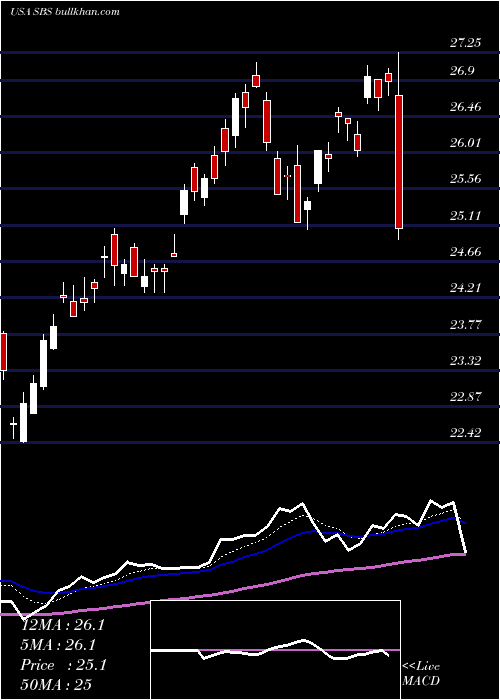Click the USA SBS bullkhan.com title
The width and height of the screenshot is (500, 700).
tap(65, 12)
